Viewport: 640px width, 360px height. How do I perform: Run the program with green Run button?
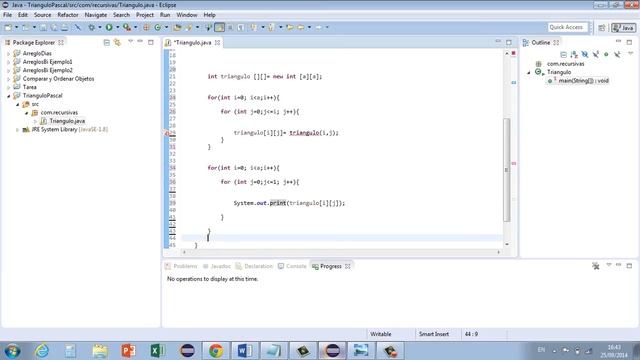tap(109, 27)
